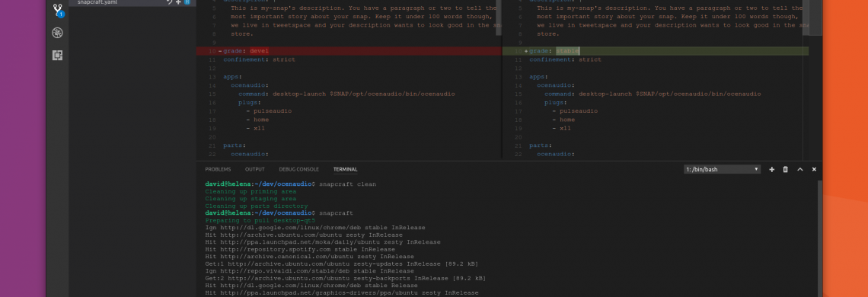Viewport: 868px width, 297px height.
Task: Click the repo.vivaldi.com line in terminal
Action: (x=309, y=271)
